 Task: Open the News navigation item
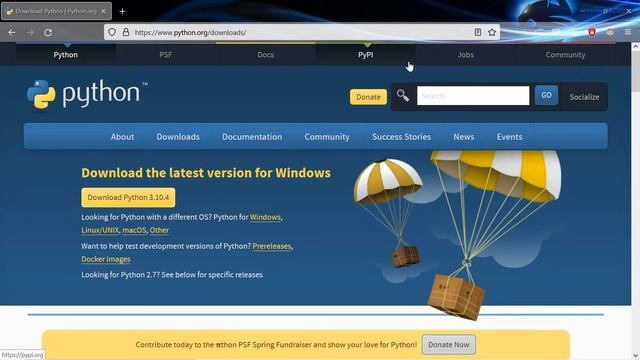[464, 137]
